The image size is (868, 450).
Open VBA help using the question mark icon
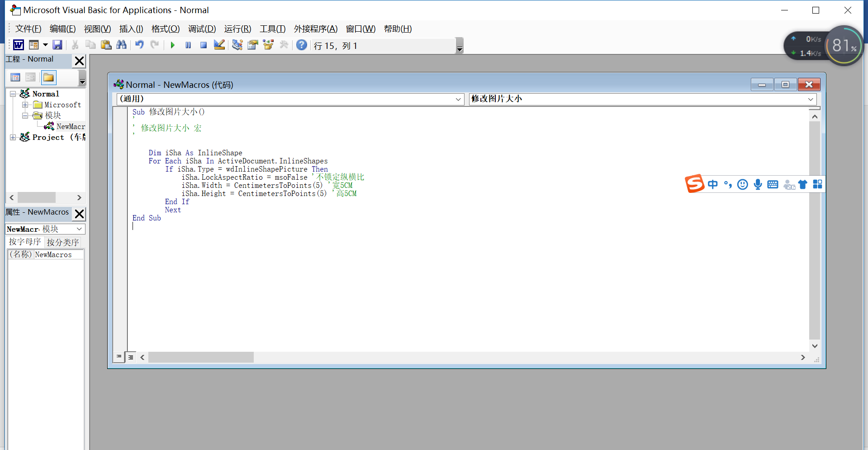click(x=302, y=45)
